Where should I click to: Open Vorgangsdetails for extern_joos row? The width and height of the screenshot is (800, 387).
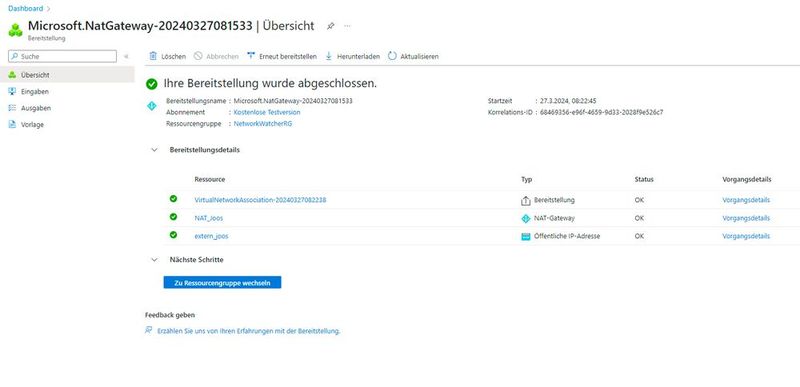(746, 236)
